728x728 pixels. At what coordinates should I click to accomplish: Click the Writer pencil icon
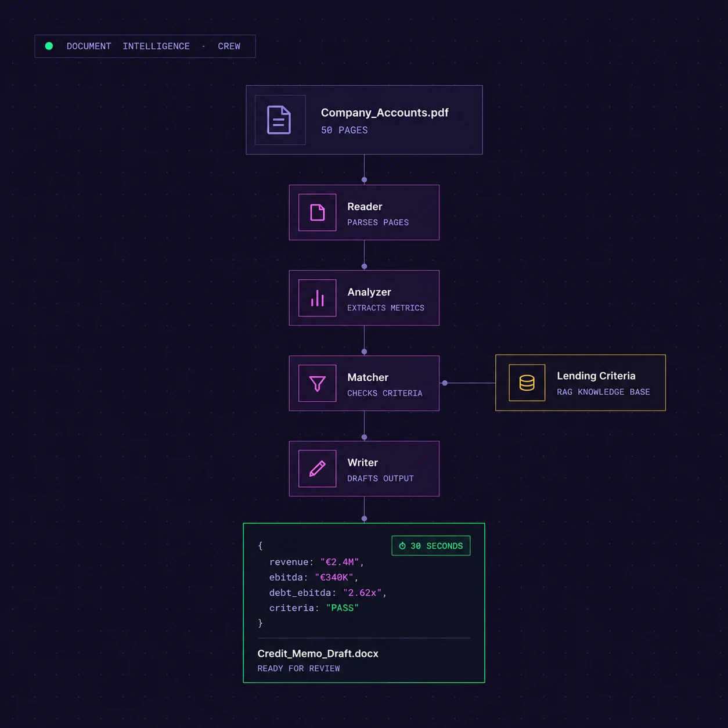(318, 468)
